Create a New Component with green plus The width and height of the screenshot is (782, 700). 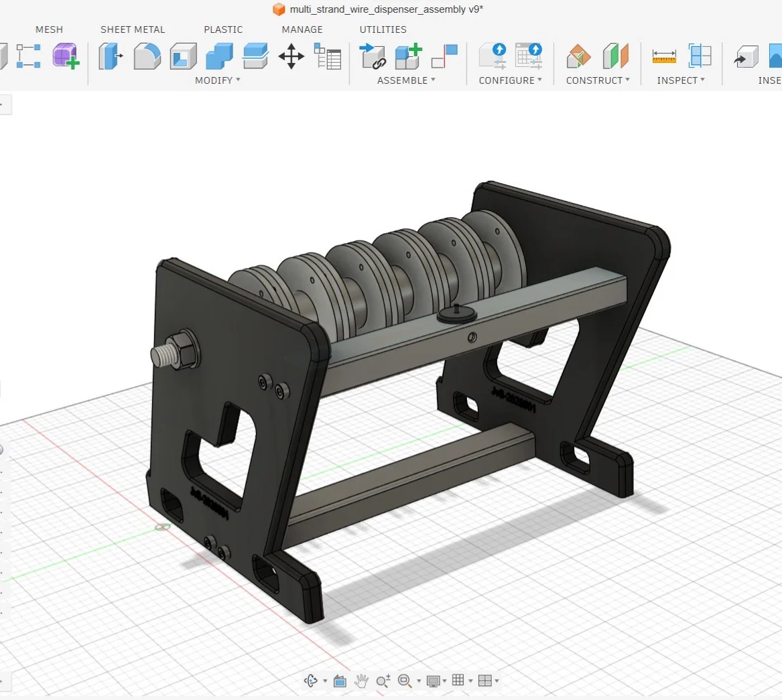pos(409,56)
